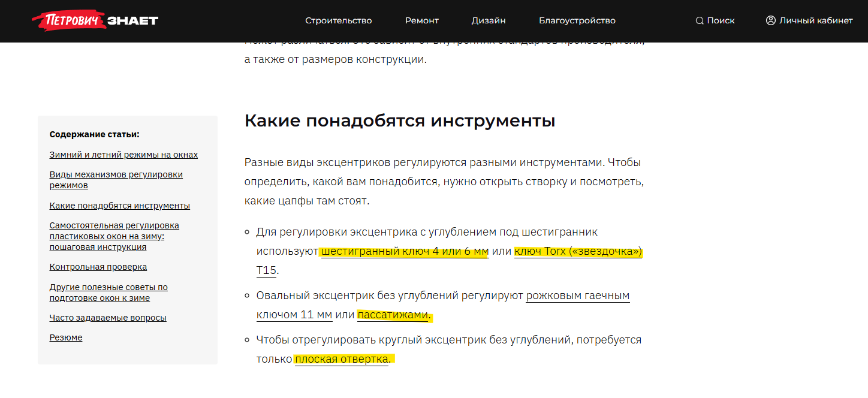Open Самостоятельная регулировка пластиковых окон section link
The image size is (868, 398).
114,236
